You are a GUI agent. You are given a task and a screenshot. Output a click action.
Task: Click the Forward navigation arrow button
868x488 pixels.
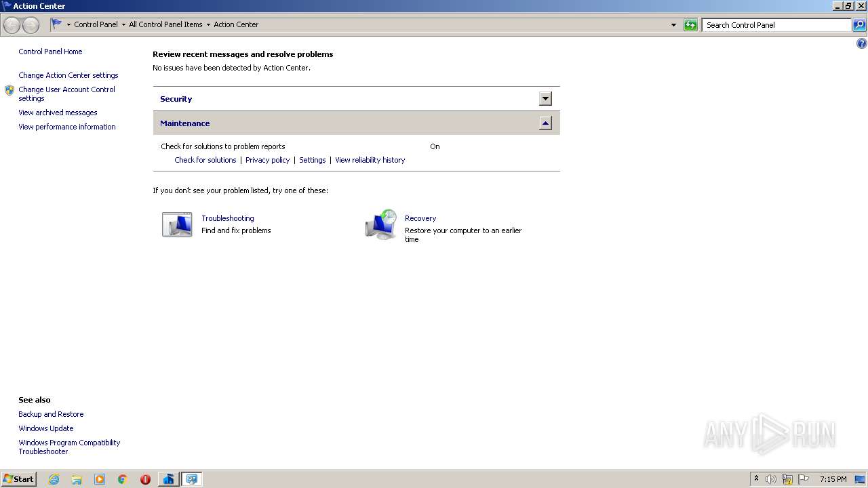pyautogui.click(x=31, y=25)
